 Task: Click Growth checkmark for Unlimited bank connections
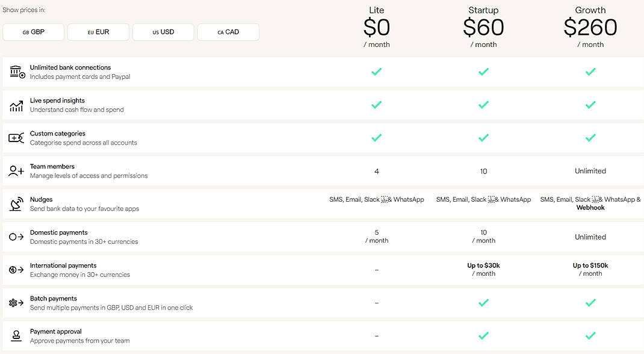[590, 72]
